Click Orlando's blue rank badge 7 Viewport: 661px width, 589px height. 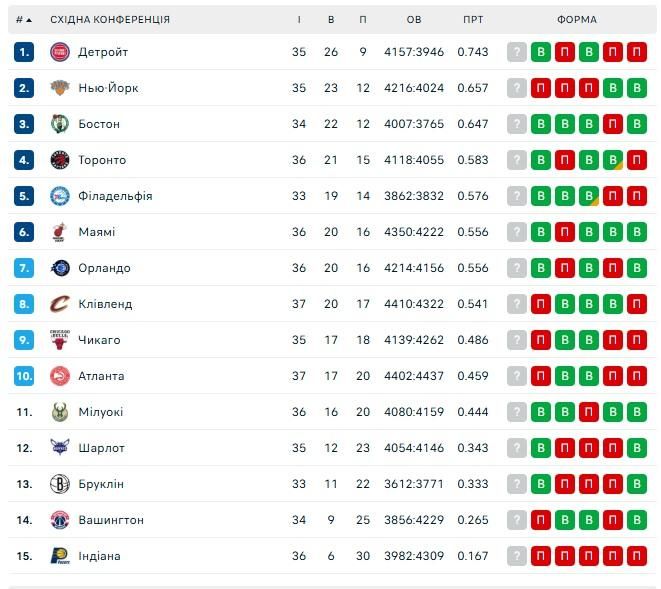(x=24, y=268)
